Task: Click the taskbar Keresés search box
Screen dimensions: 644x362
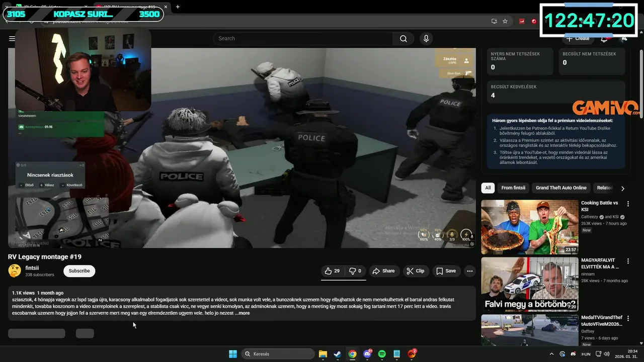Action: [278, 354]
